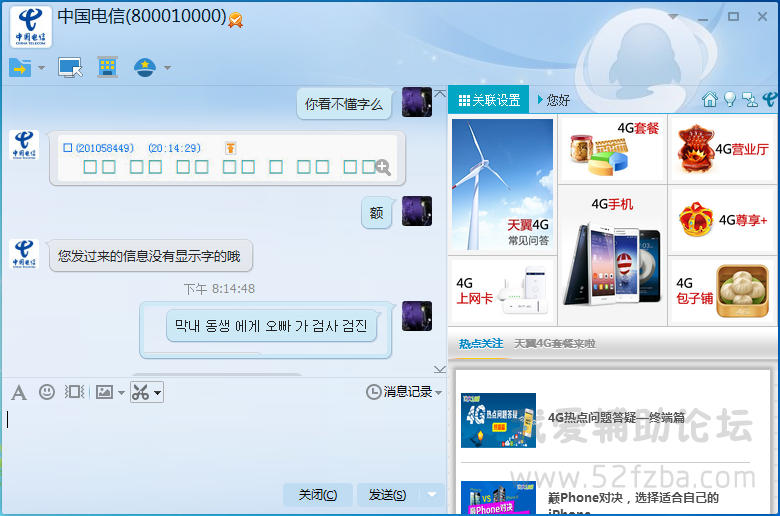
Task: Open the 天翼4G 常见问答 windmill tile
Action: (x=502, y=185)
